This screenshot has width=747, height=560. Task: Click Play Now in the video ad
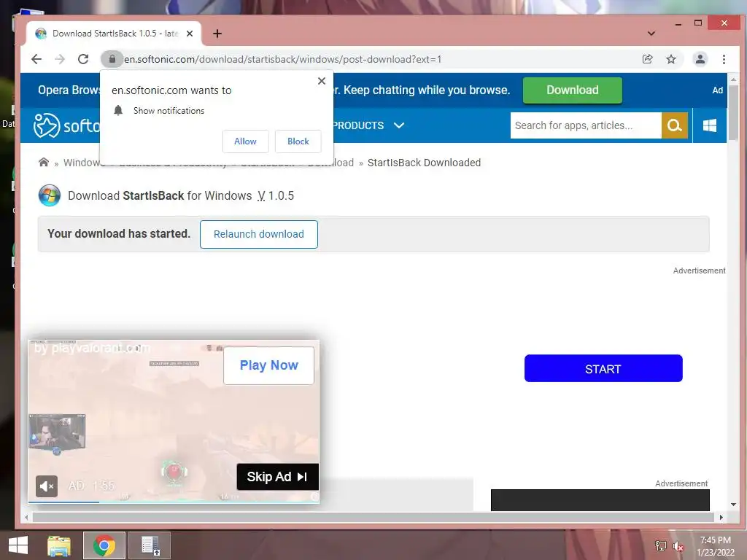(x=268, y=365)
